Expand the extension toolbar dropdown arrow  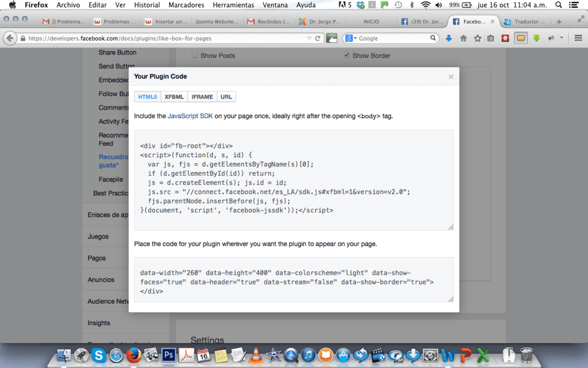tap(561, 38)
